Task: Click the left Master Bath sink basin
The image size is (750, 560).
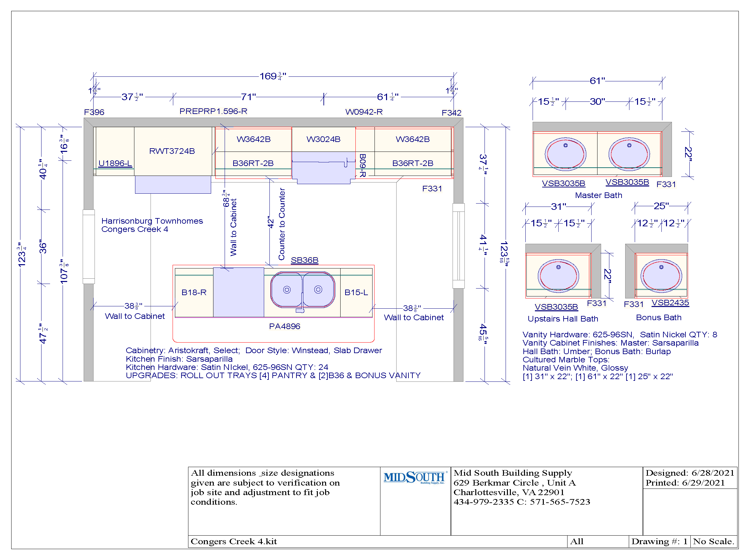Action: (565, 154)
